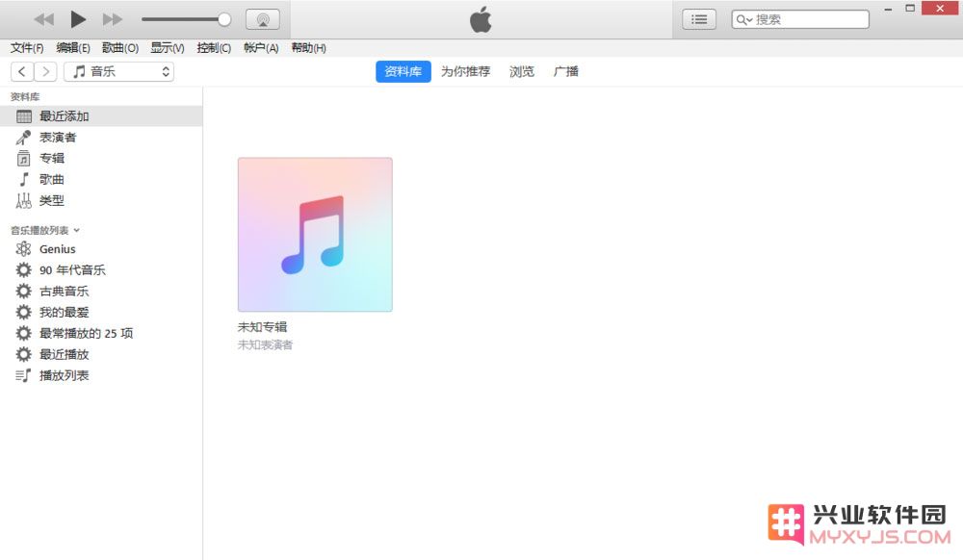The height and width of the screenshot is (560, 963).
Task: Click the 古典音乐 gear icon
Action: [23, 291]
